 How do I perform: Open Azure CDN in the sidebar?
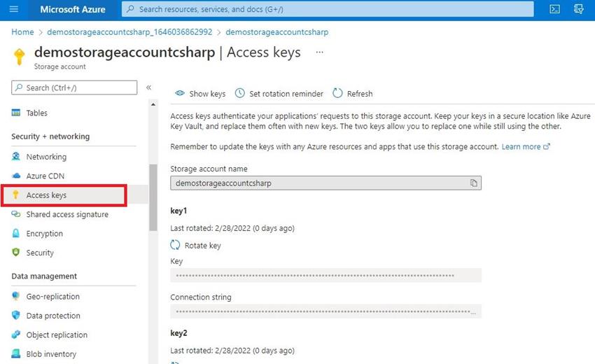click(x=45, y=176)
